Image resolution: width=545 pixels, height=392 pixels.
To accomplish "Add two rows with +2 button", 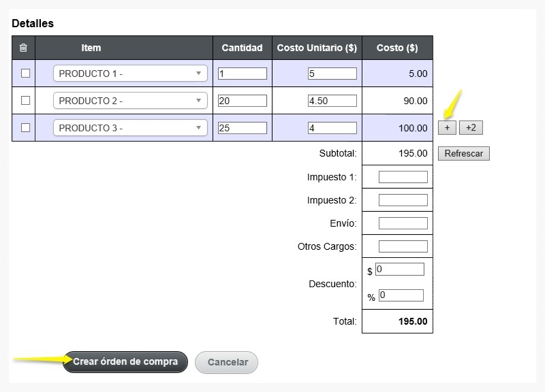I will click(x=471, y=127).
